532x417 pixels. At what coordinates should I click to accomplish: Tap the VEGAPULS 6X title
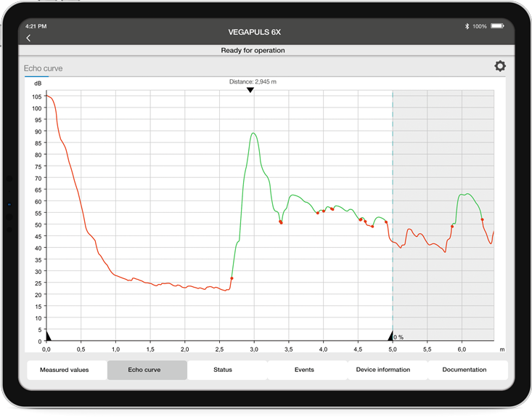coord(254,33)
